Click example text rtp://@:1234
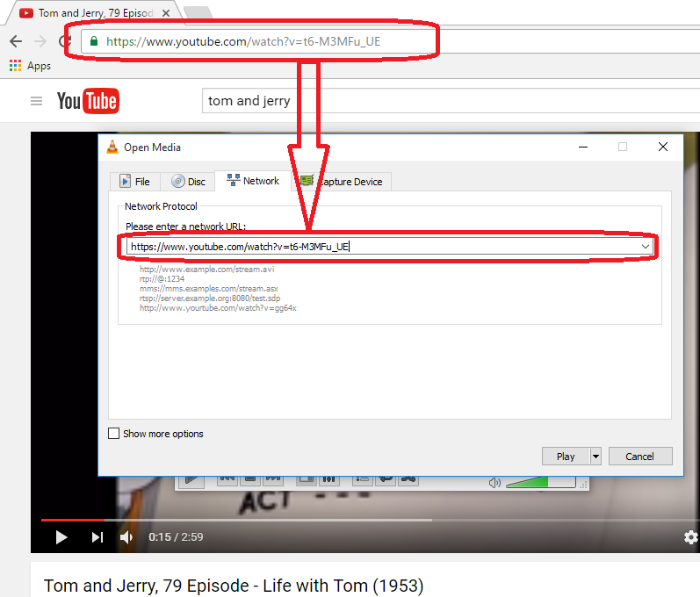Viewport: 700px width, 597px height. tap(162, 279)
